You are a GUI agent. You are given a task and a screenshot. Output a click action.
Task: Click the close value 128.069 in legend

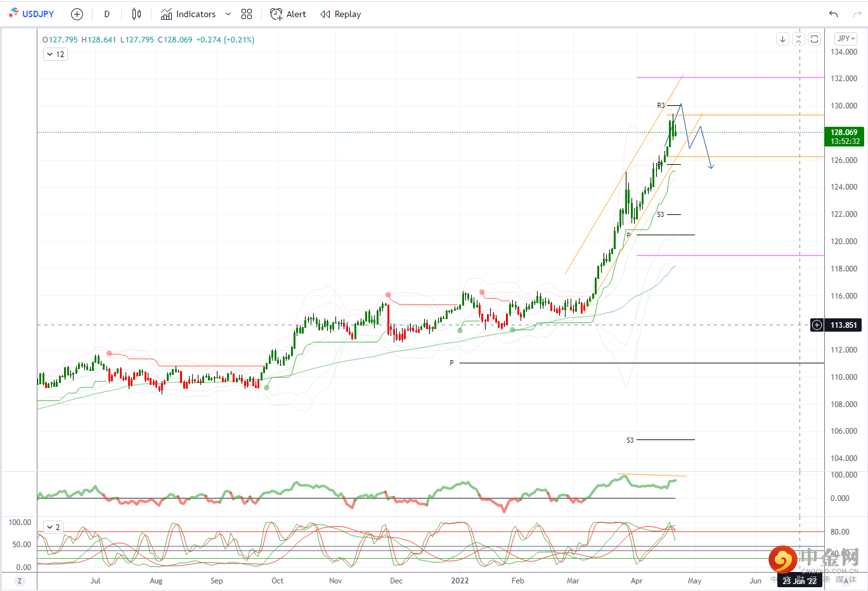(178, 39)
